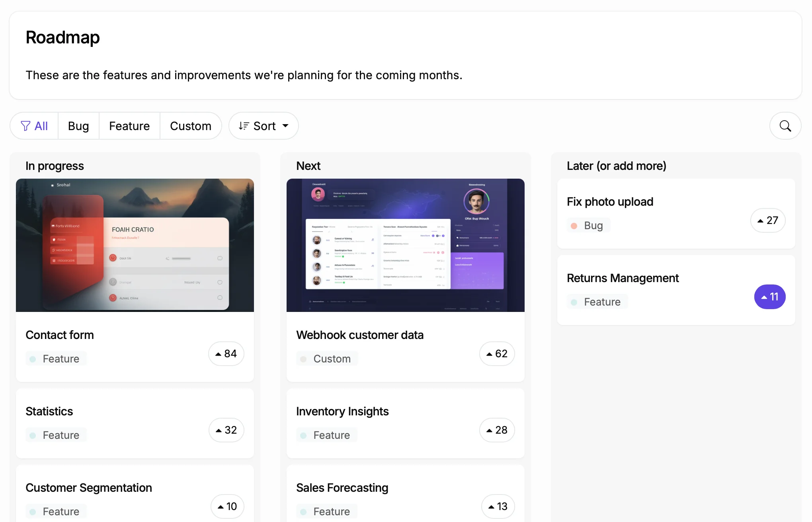Enable the Feature filter
The height and width of the screenshot is (522, 812).
pos(129,126)
